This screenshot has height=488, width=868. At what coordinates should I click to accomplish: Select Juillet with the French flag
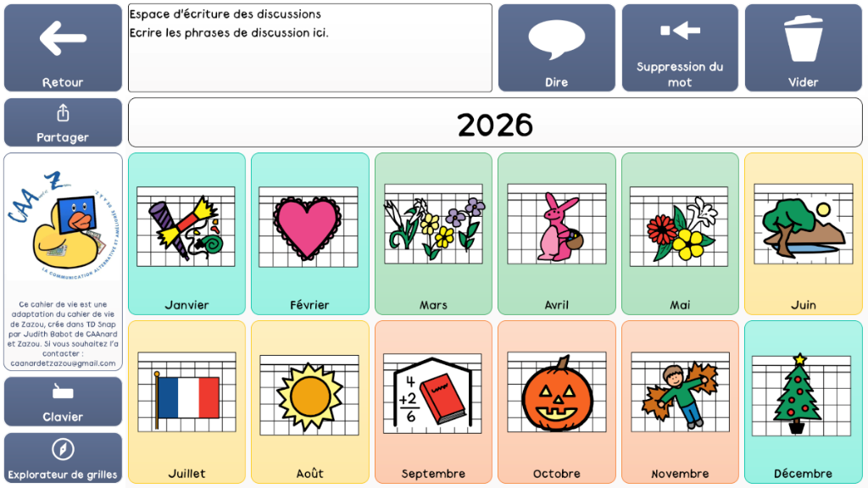186,402
